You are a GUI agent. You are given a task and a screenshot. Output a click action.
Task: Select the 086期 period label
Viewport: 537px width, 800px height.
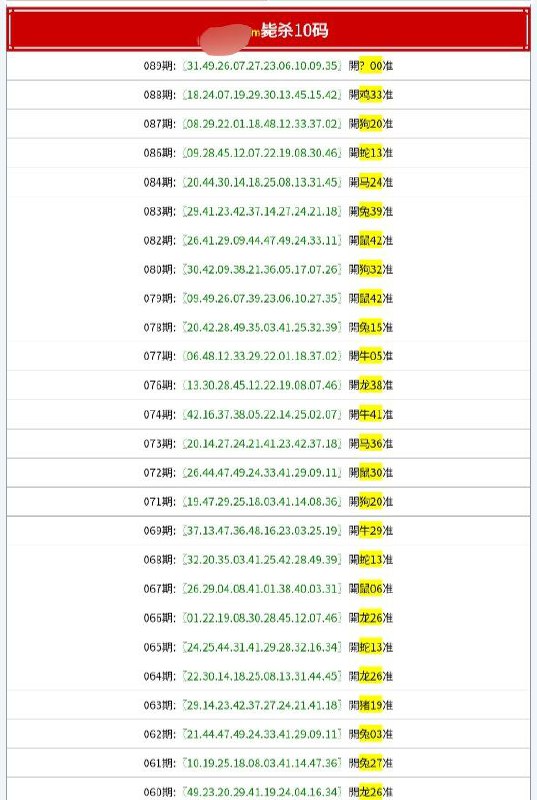[x=159, y=153]
